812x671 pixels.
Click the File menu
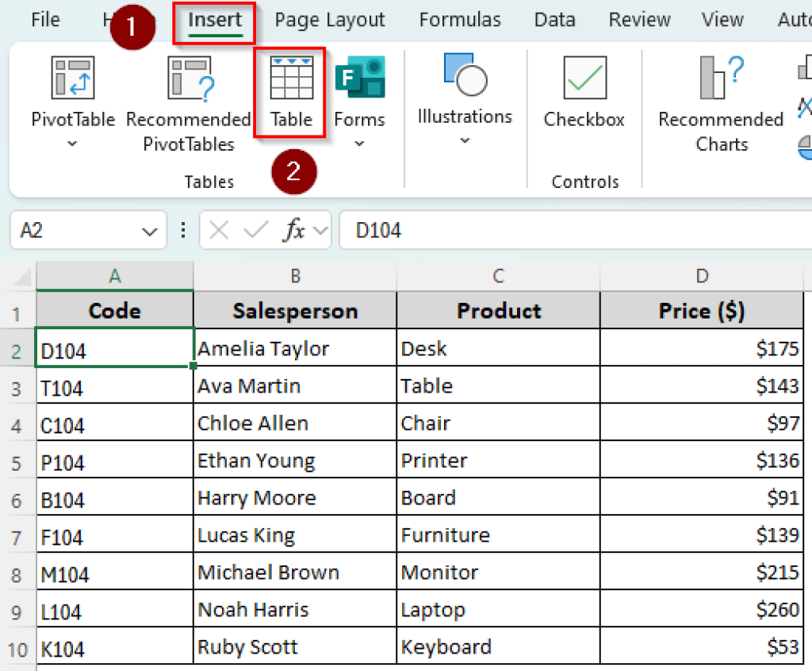(45, 20)
